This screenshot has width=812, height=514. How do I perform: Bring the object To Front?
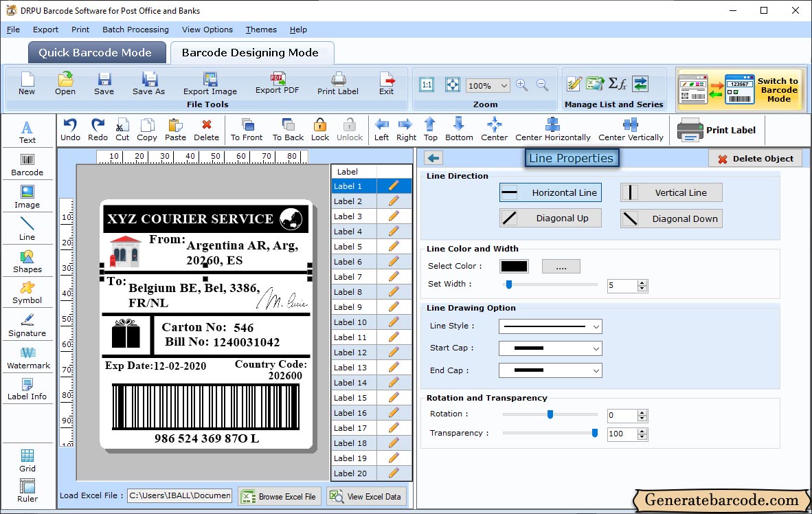tap(247, 130)
